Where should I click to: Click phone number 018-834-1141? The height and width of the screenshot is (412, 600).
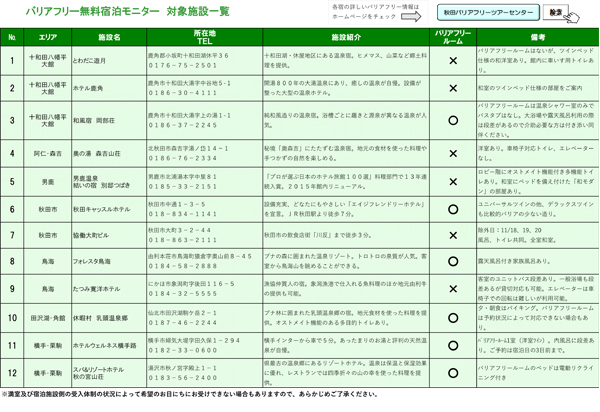click(x=183, y=214)
